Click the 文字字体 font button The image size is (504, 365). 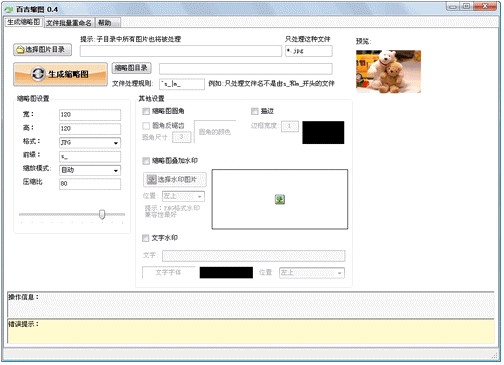[169, 272]
